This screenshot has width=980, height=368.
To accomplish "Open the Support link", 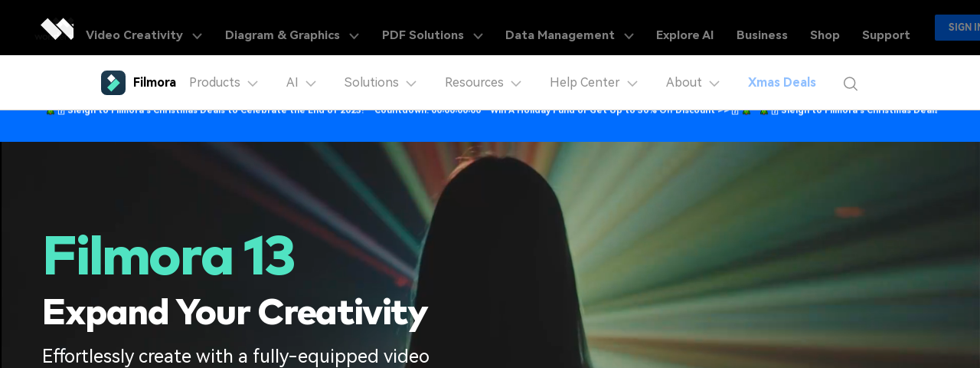I will tap(886, 35).
